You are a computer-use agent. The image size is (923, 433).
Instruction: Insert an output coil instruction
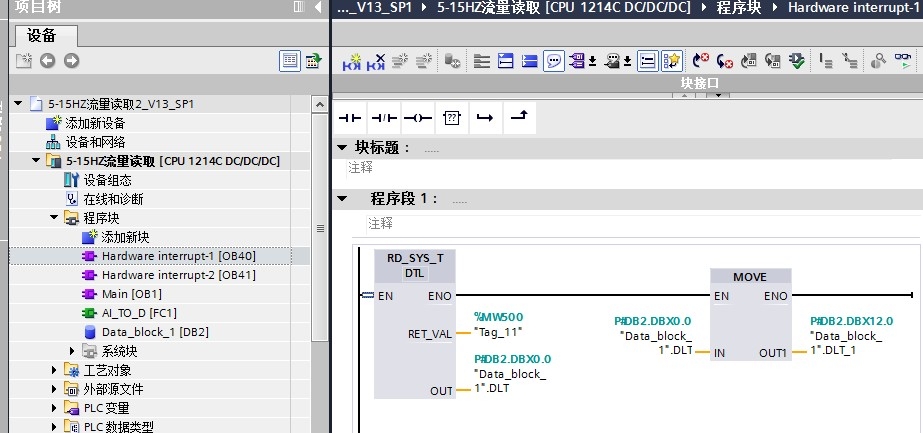(418, 118)
